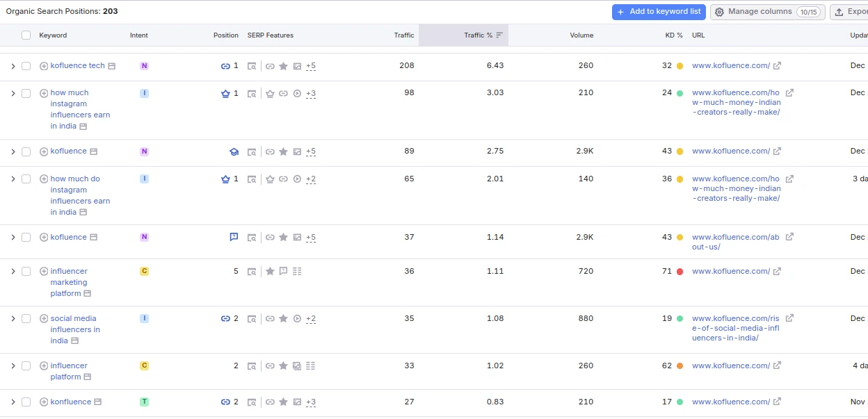This screenshot has width=868, height=419.
Task: Click the plus icon beside "kofluence tech"
Action: pyautogui.click(x=44, y=66)
